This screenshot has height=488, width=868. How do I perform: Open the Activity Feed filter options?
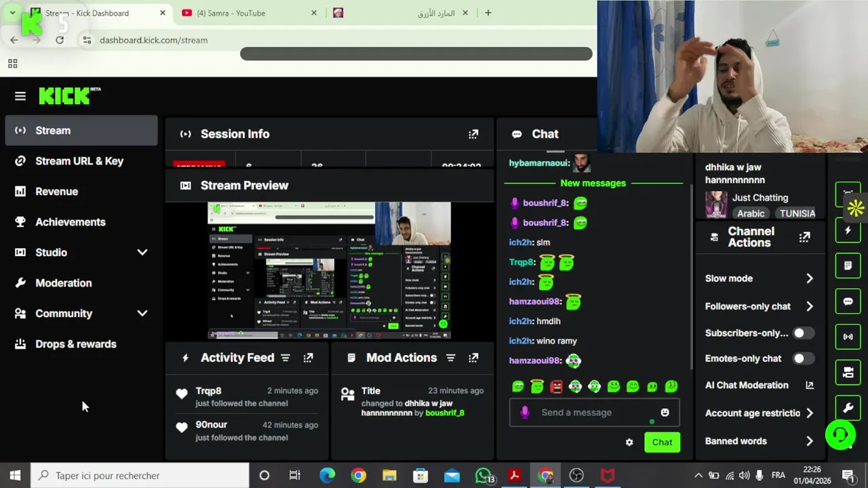pyautogui.click(x=285, y=358)
